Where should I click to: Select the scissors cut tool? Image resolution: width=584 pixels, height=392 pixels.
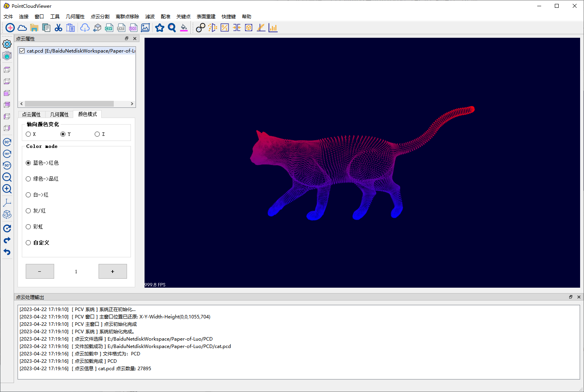58,28
